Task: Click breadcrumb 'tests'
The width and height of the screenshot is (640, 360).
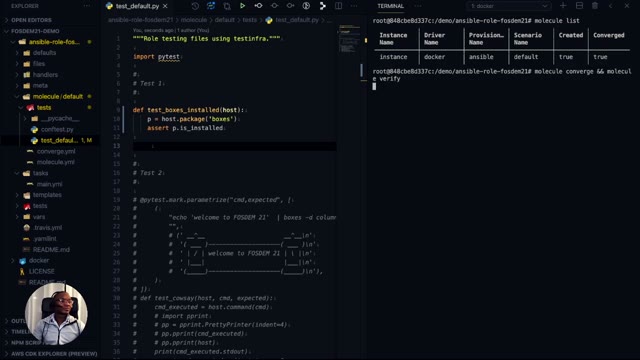Action: pyautogui.click(x=249, y=20)
